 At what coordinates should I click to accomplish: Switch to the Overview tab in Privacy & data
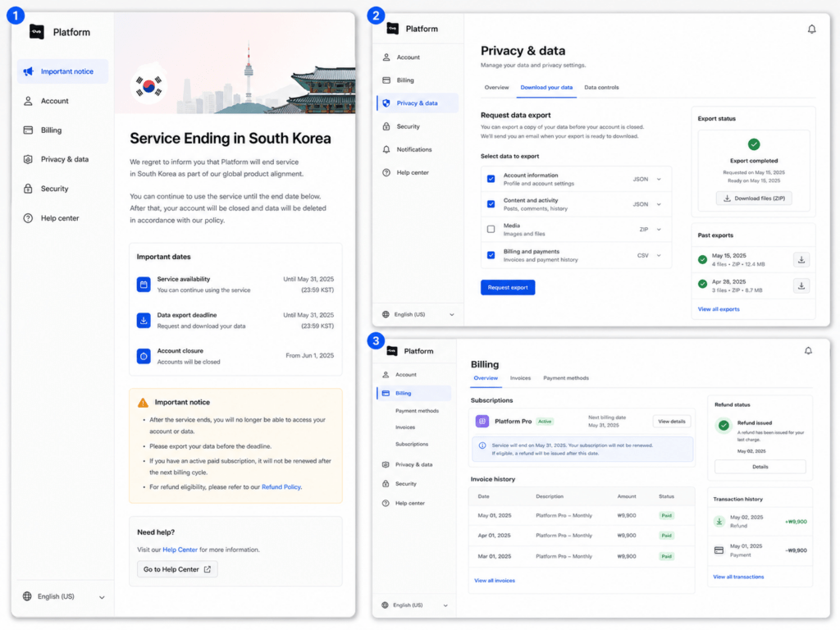click(496, 87)
